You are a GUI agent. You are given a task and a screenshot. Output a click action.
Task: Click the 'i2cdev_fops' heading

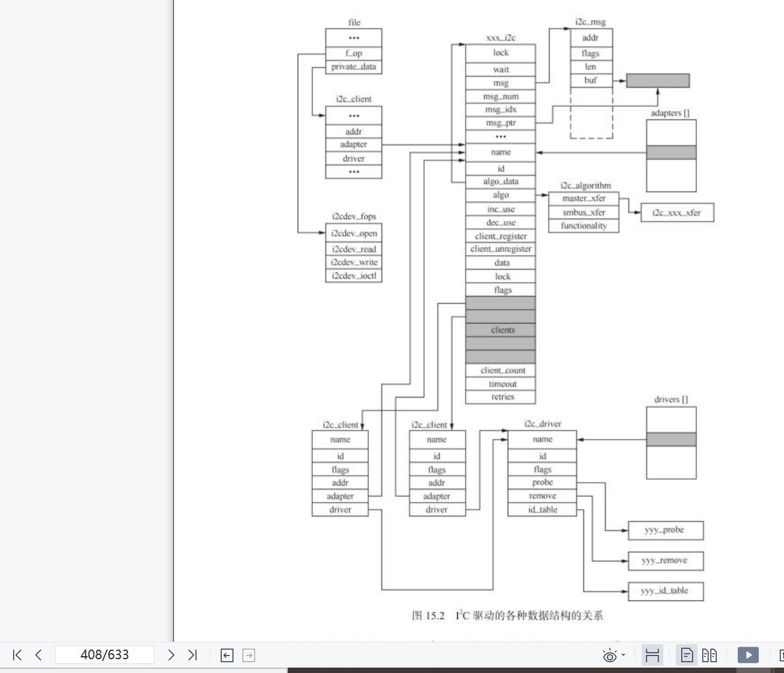click(354, 216)
